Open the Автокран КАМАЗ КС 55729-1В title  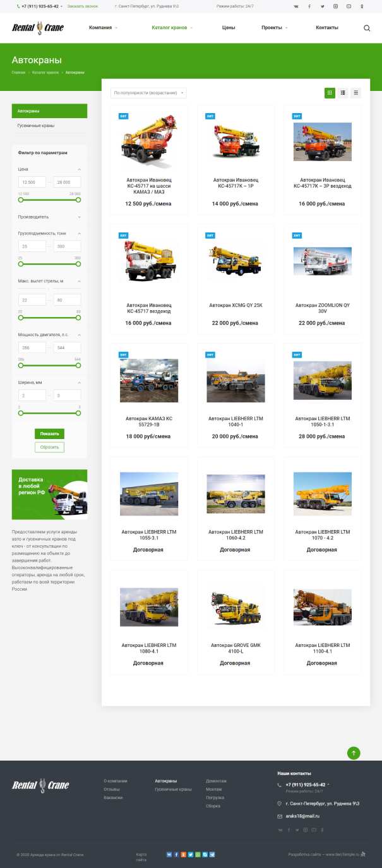pos(148,422)
